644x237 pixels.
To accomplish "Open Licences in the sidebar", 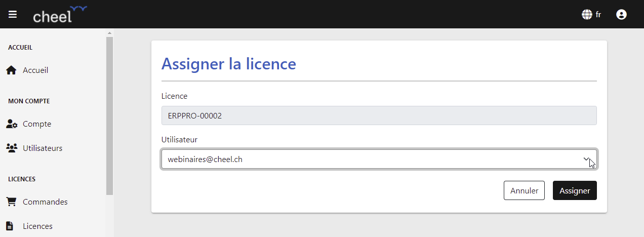I will point(37,226).
